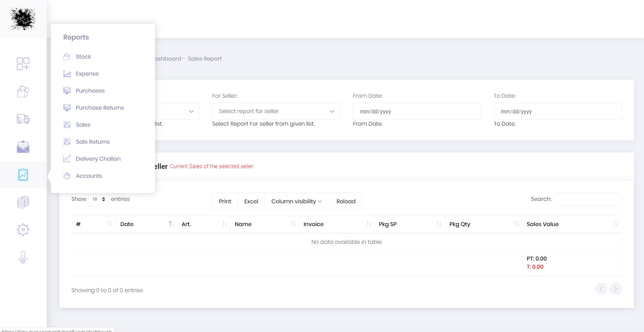Screen dimensions: 644x332
Task: Open the Stock report menu item
Action: (x=83, y=57)
